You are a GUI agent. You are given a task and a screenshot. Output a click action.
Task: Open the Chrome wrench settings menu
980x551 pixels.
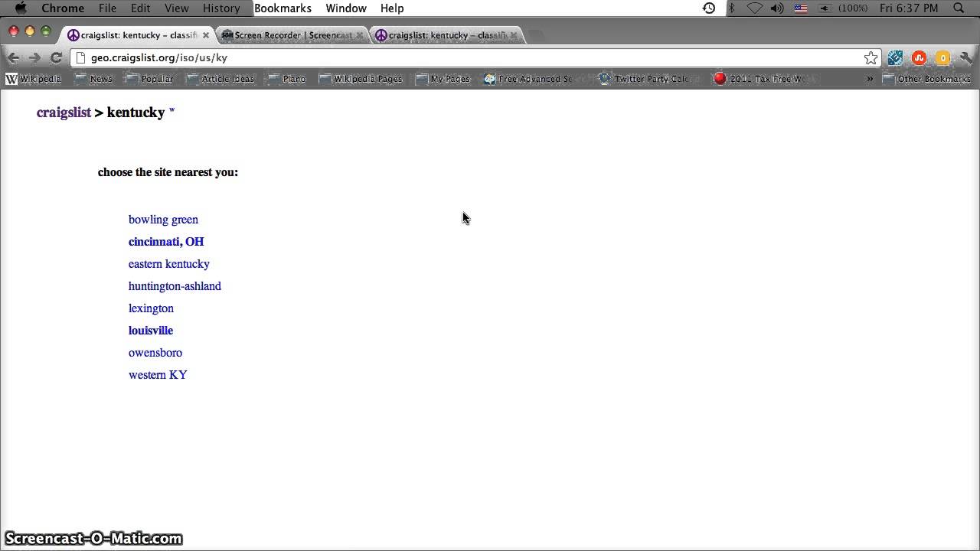pos(965,57)
